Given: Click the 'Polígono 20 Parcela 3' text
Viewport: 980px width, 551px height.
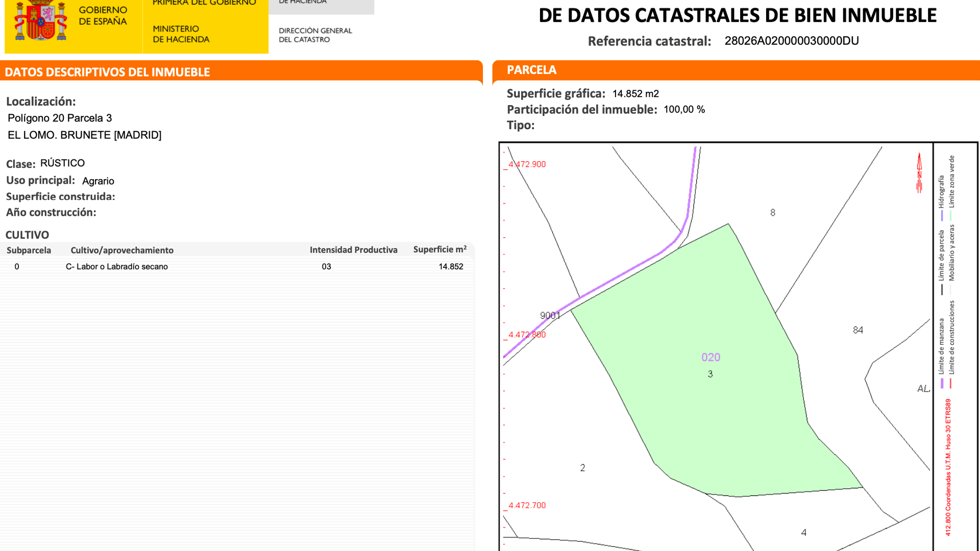Looking at the screenshot, I should pyautogui.click(x=60, y=118).
